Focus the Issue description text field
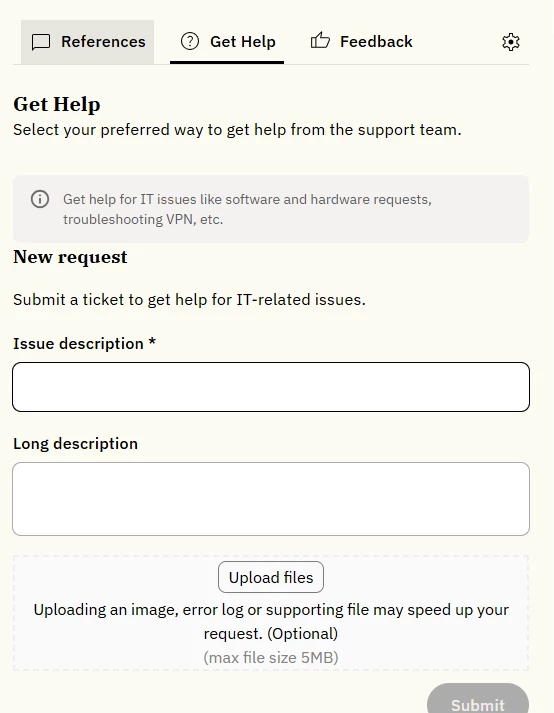Viewport: 554px width, 713px height. [x=271, y=387]
